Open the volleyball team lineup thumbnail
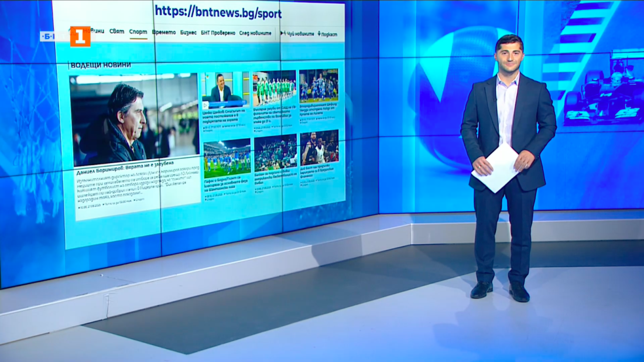644x362 pixels. (275, 88)
